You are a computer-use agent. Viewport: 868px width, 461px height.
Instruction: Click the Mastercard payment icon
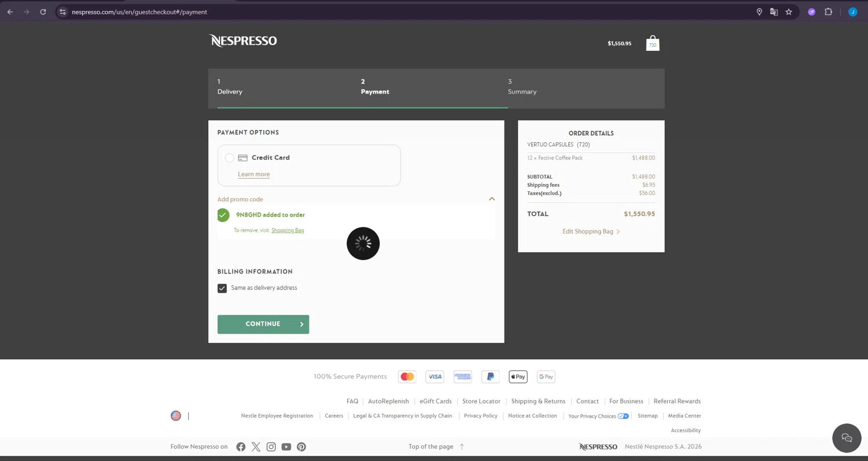point(407,377)
